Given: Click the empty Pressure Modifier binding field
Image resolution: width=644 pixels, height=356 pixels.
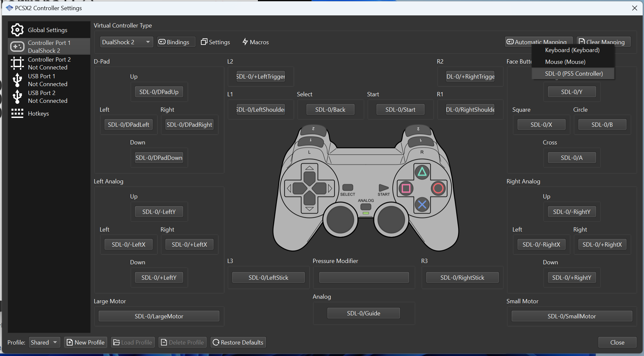Looking at the screenshot, I should point(363,277).
